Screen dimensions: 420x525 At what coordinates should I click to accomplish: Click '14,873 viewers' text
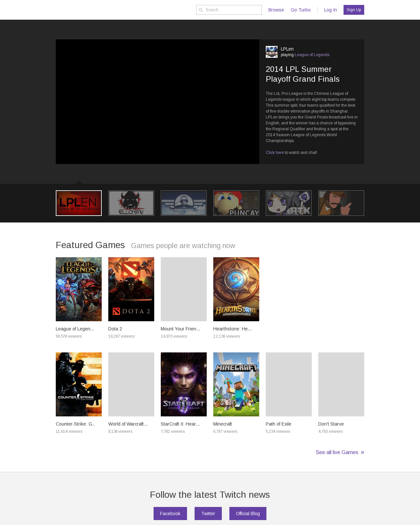pyautogui.click(x=174, y=336)
